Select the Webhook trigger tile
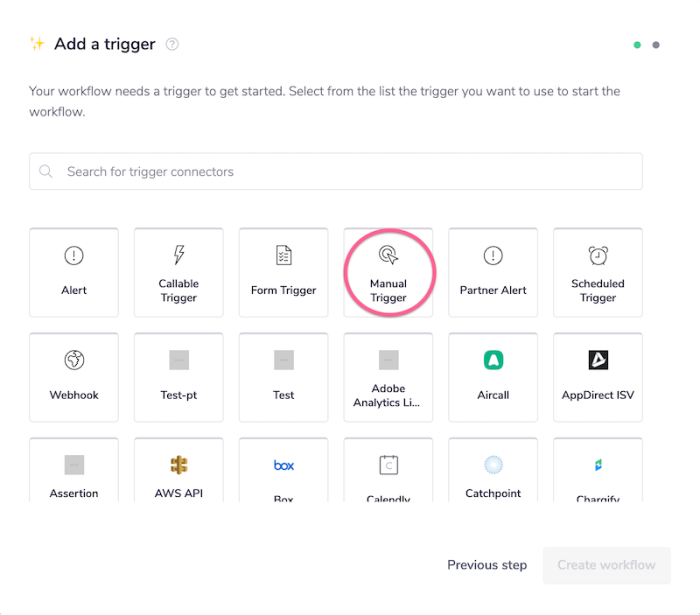 click(x=74, y=377)
